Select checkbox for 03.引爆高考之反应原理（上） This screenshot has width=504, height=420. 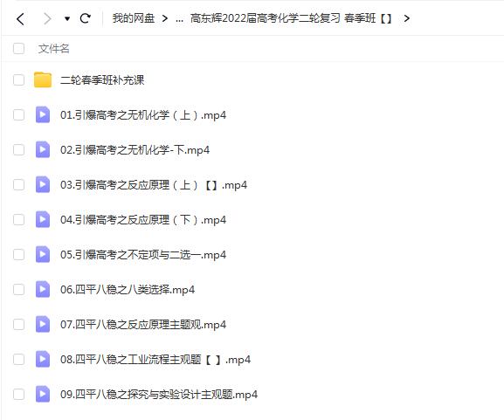pyautogui.click(x=18, y=185)
